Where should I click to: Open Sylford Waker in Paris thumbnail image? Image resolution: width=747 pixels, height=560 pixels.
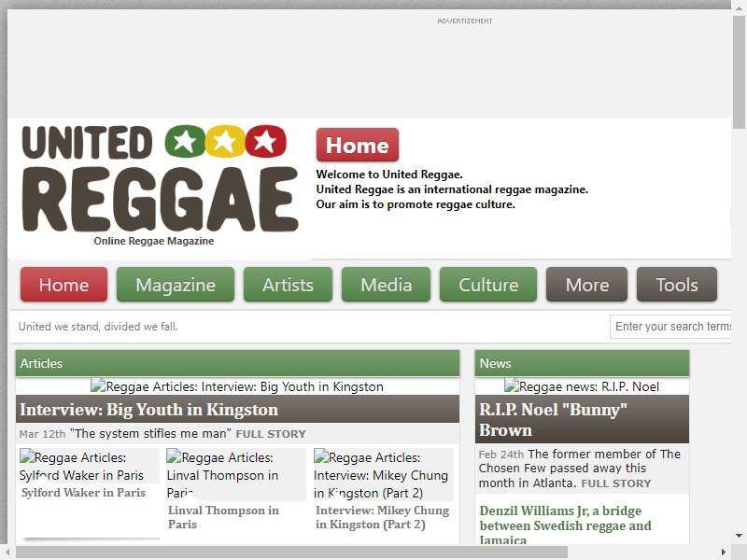(89, 466)
